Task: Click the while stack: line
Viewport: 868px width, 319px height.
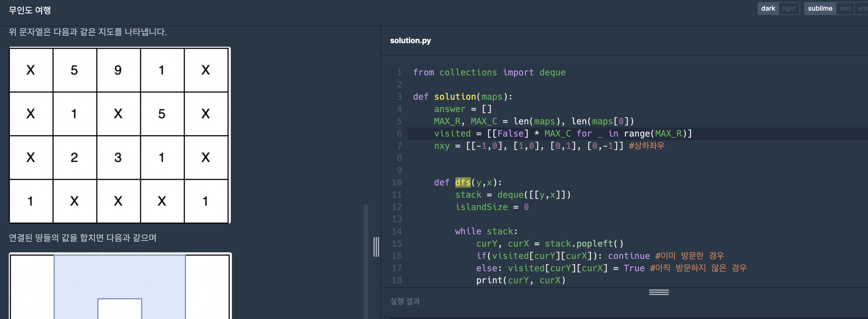Action: [486, 231]
